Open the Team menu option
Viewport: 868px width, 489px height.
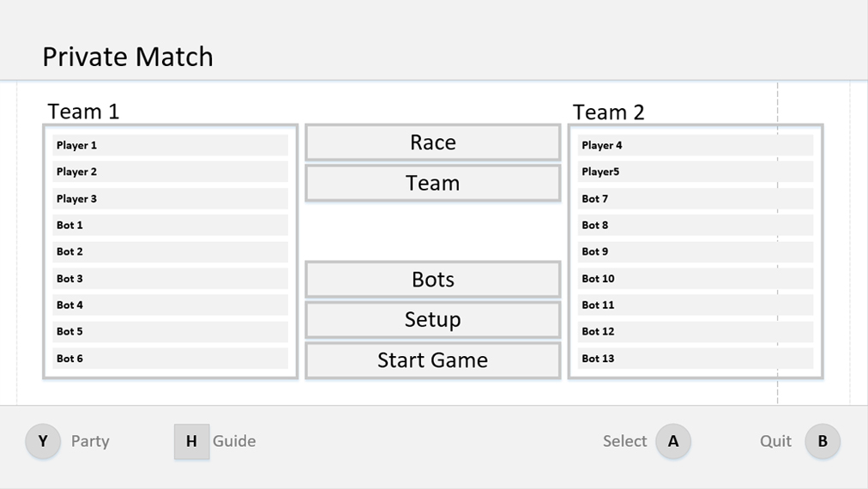pyautogui.click(x=432, y=183)
